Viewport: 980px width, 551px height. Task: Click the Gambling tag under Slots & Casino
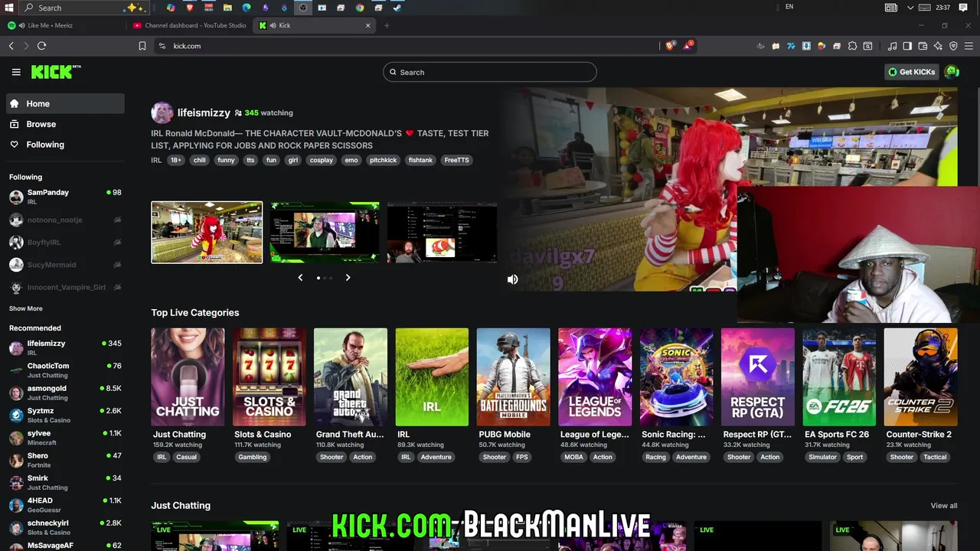pos(252,457)
